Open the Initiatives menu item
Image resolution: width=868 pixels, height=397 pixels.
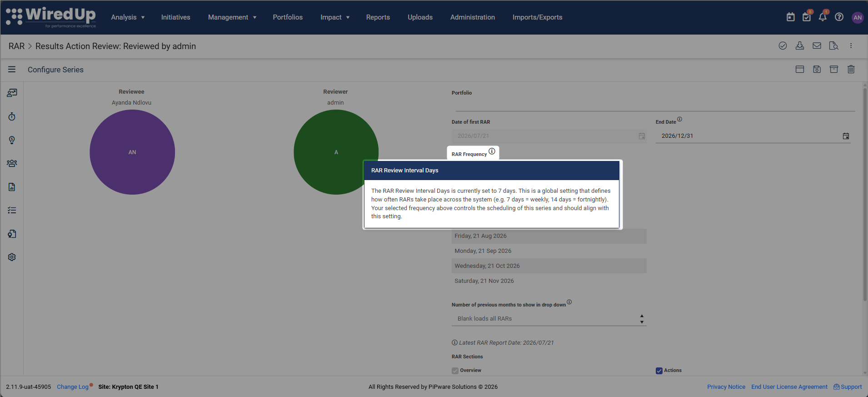coord(175,17)
